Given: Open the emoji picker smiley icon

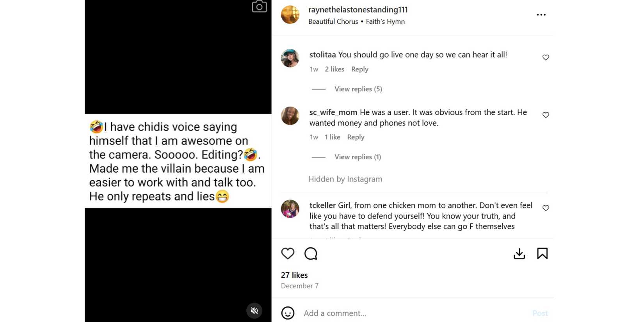Looking at the screenshot, I should pos(288,313).
